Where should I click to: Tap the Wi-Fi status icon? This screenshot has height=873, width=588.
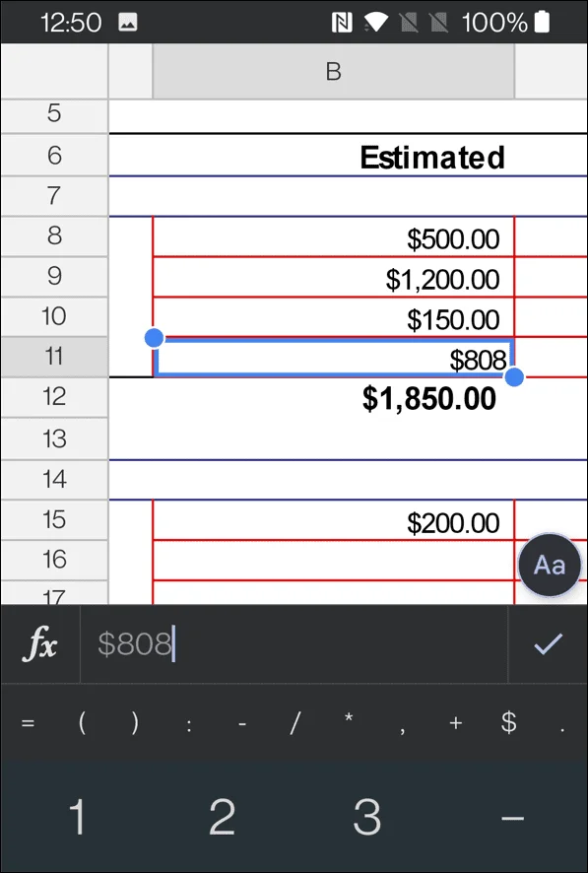[375, 23]
